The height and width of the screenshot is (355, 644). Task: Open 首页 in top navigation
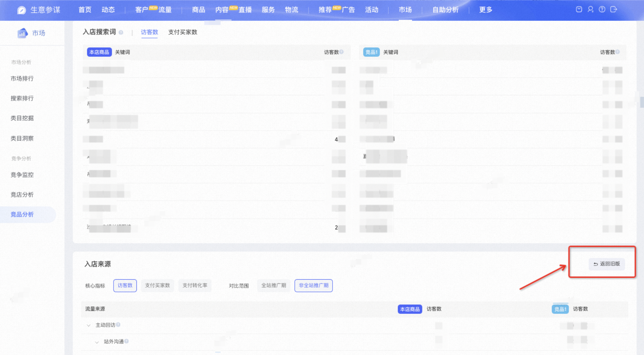[x=85, y=10]
